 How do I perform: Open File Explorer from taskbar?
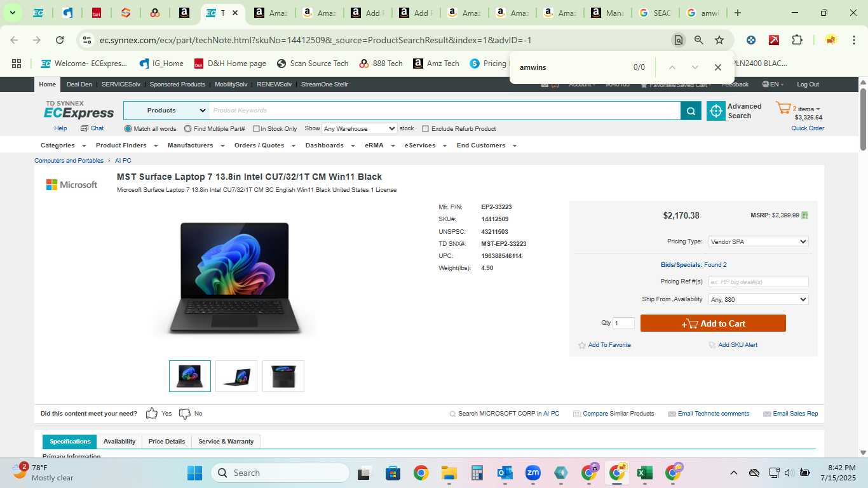point(449,473)
